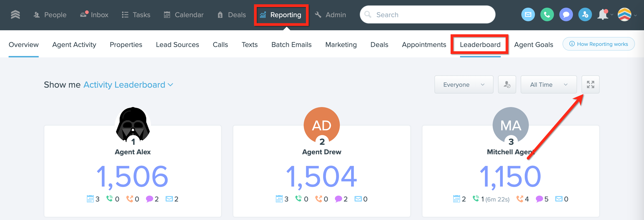644x220 pixels.
Task: Open the email compose icon in header
Action: pos(528,15)
